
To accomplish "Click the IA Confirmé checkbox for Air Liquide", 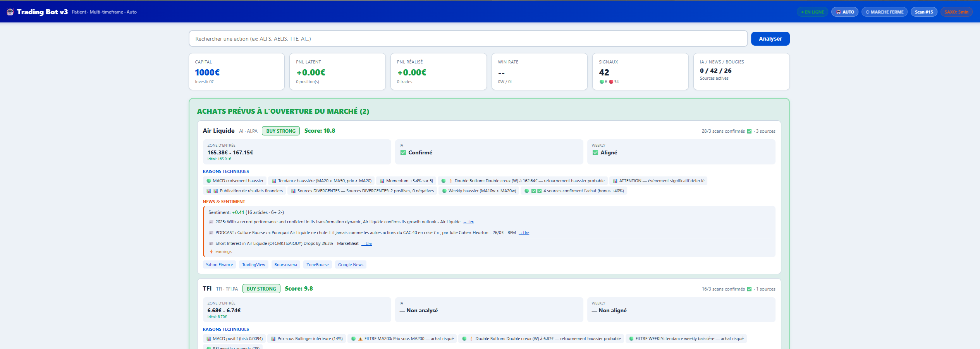I will pos(403,152).
